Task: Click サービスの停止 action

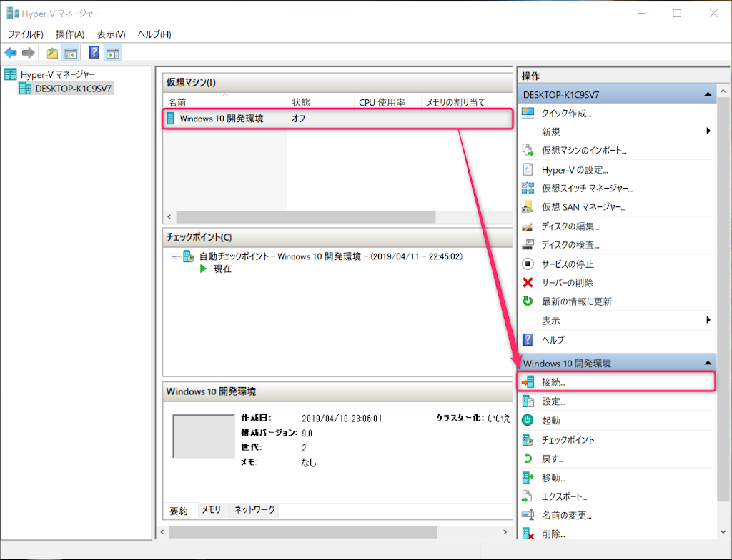Action: (568, 264)
